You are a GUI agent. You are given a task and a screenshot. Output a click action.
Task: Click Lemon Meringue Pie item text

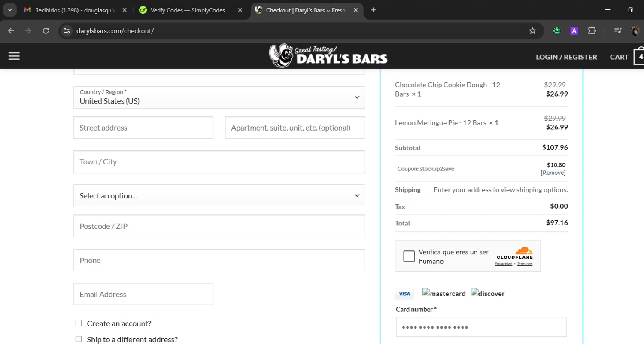[x=447, y=123]
